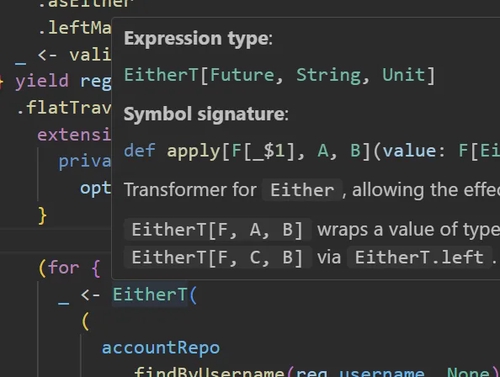
Task: Click the EitherT[F, C, B] inline code
Action: [217, 257]
